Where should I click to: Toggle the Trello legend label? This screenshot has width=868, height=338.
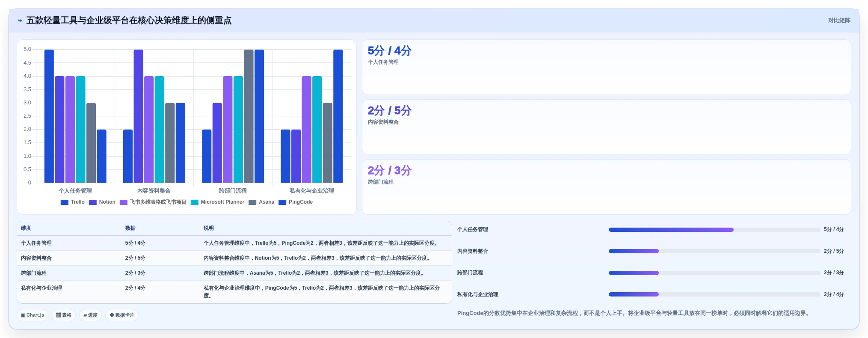tap(78, 202)
